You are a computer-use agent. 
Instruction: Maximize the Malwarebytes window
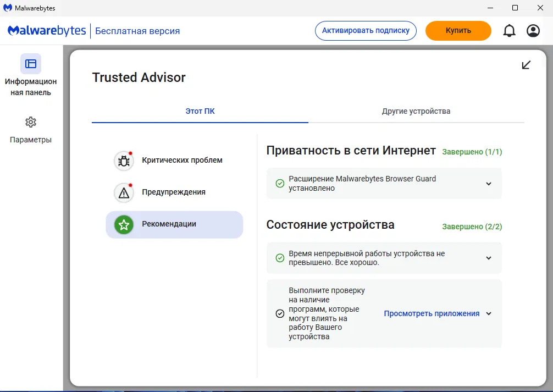tap(515, 8)
